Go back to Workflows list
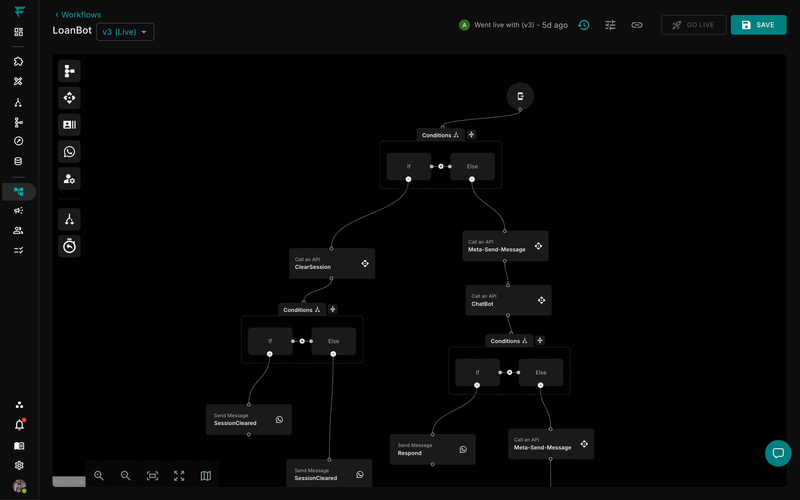800x500 pixels. click(x=78, y=15)
